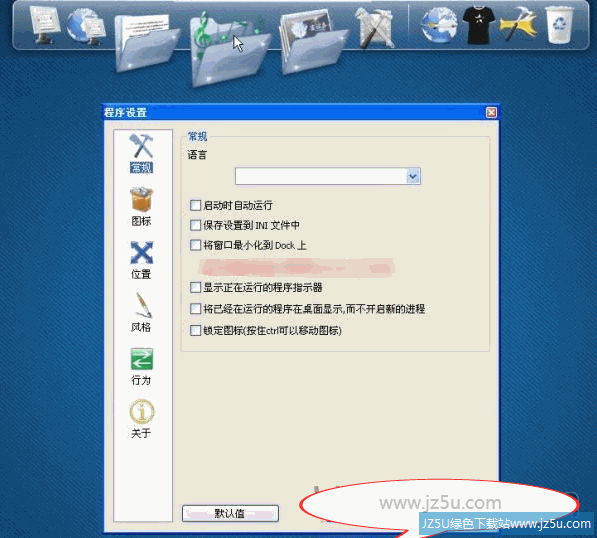Click the 默认值 defaults button
This screenshot has height=538, width=597.
pyautogui.click(x=230, y=513)
